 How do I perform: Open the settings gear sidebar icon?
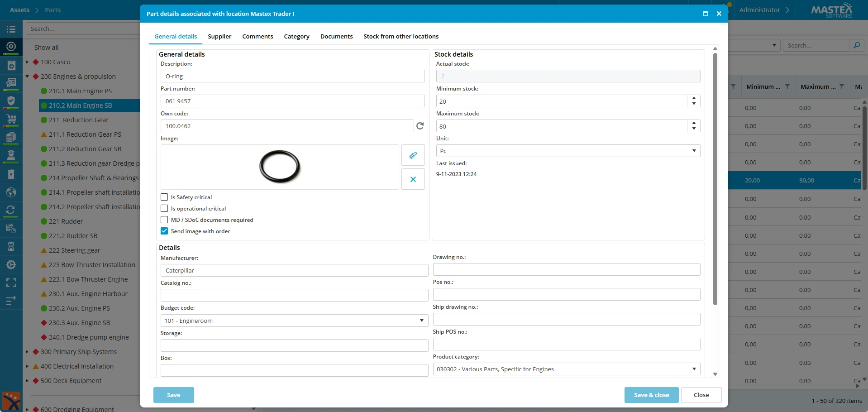click(11, 265)
